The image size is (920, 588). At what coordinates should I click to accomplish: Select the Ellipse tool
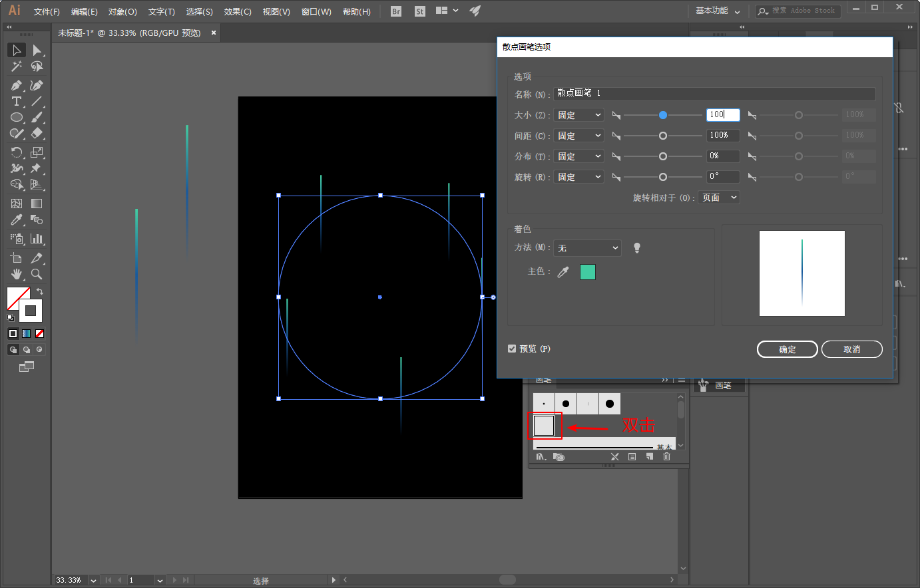click(x=17, y=118)
